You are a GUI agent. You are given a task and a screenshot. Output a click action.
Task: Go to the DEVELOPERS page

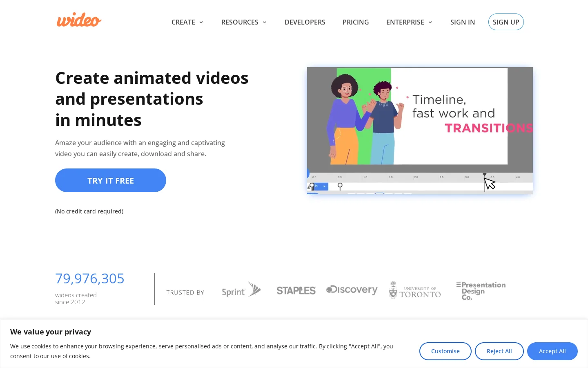[x=305, y=22]
